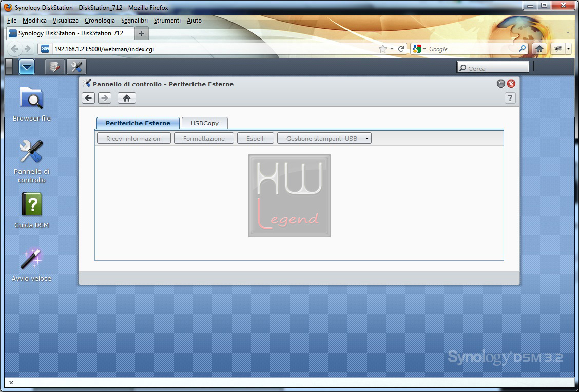Start the Avvio veloce wizard icon

[32, 264]
